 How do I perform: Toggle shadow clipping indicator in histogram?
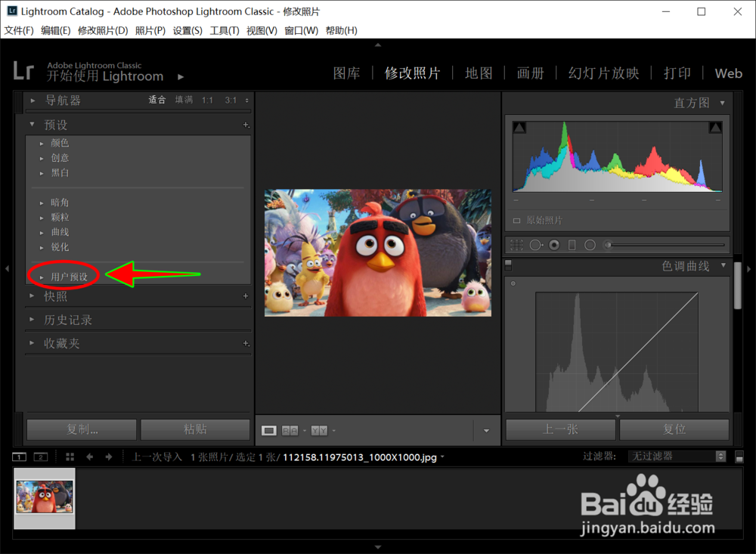click(519, 128)
